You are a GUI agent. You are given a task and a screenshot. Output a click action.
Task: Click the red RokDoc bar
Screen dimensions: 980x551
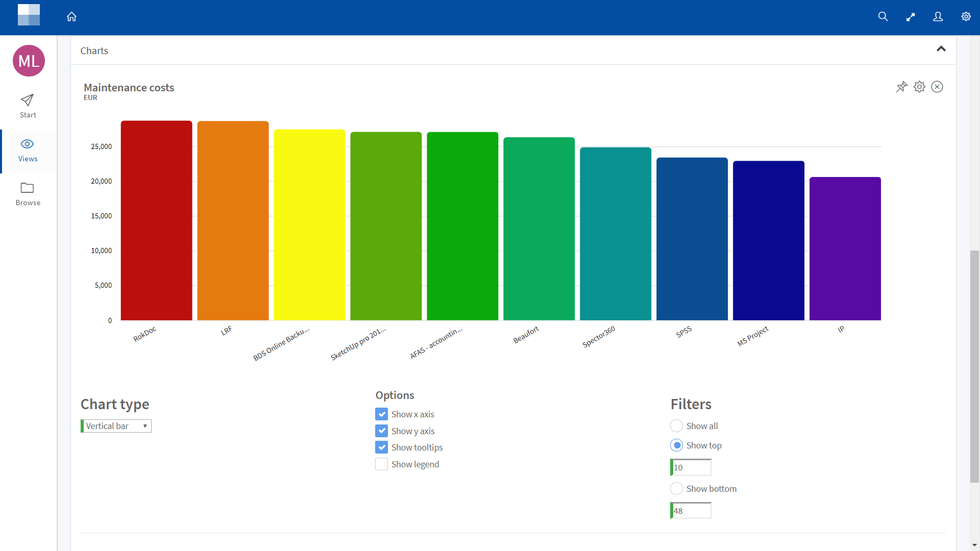[x=156, y=220]
